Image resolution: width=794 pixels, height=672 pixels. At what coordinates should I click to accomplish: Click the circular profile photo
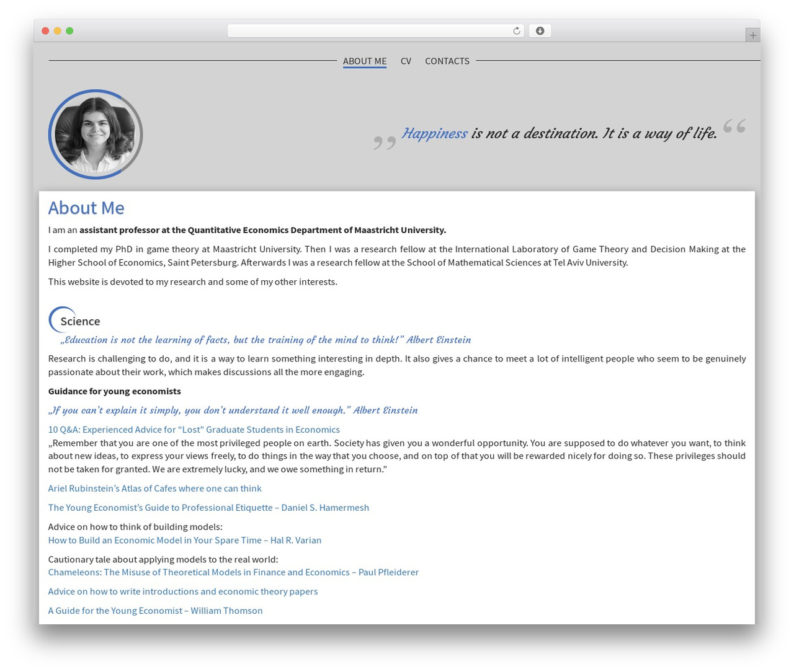96,135
